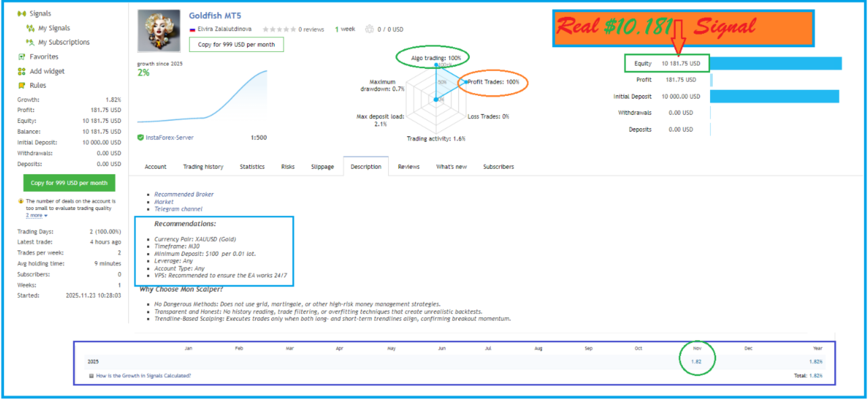Click the Add widget icon

coord(22,72)
